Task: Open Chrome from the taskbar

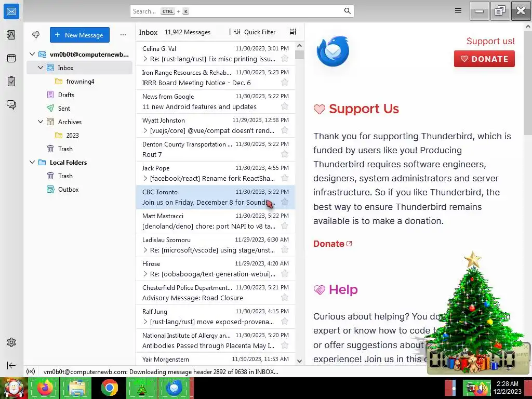Action: point(109,388)
